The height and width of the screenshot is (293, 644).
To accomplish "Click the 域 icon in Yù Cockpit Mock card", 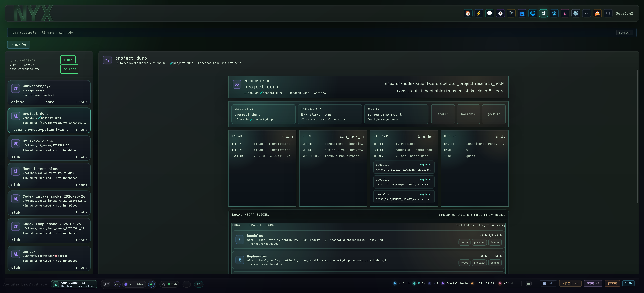I will (237, 84).
